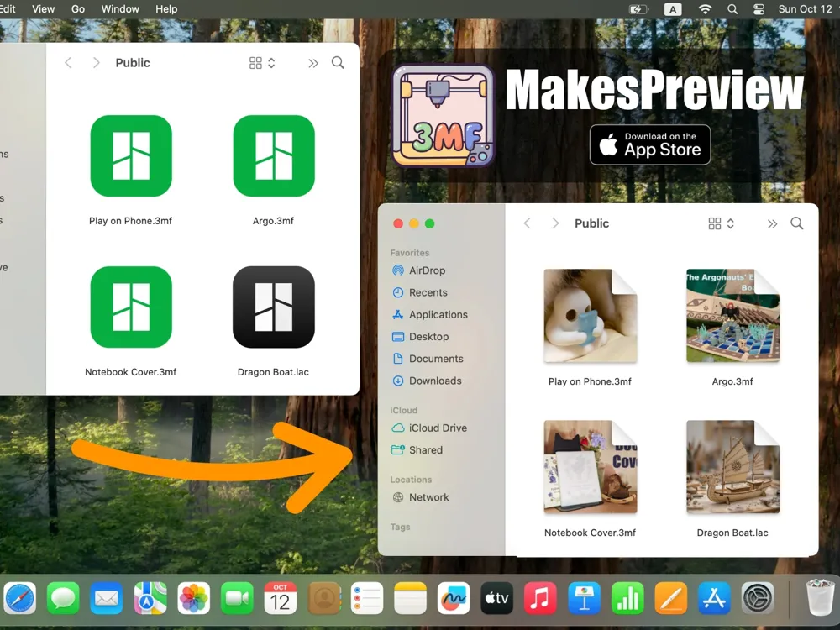The image size is (840, 630).
Task: Open Maps app in the Dock
Action: coord(150,598)
